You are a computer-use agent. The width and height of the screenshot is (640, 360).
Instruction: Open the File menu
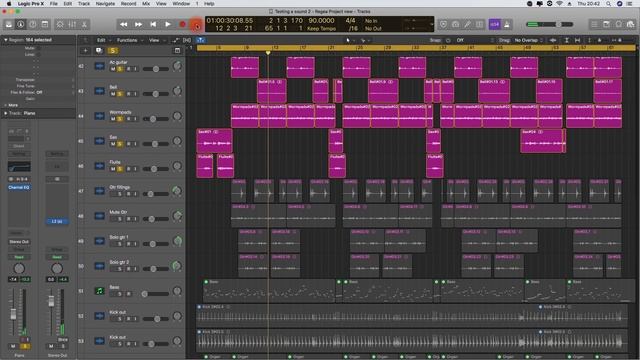[53, 3]
